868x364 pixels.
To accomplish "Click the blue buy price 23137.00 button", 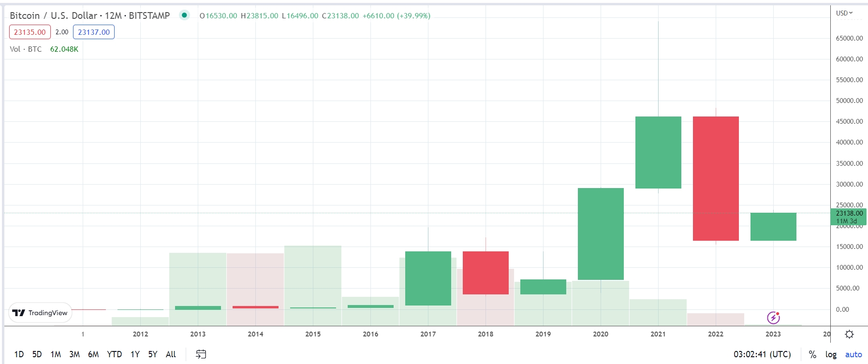I will 94,32.
